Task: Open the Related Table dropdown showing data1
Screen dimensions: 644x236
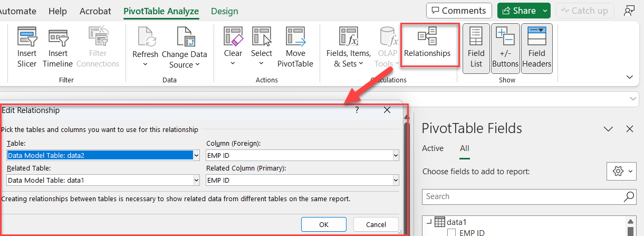Action: 197,180
